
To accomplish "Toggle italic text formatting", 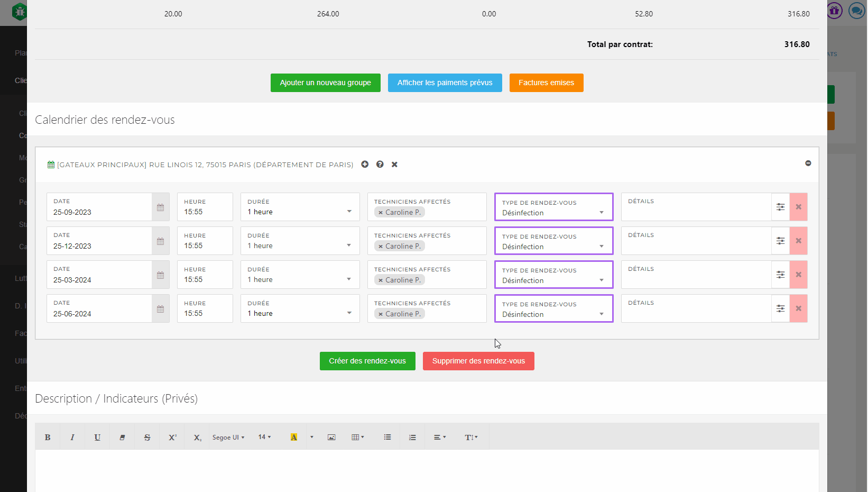I will [72, 438].
